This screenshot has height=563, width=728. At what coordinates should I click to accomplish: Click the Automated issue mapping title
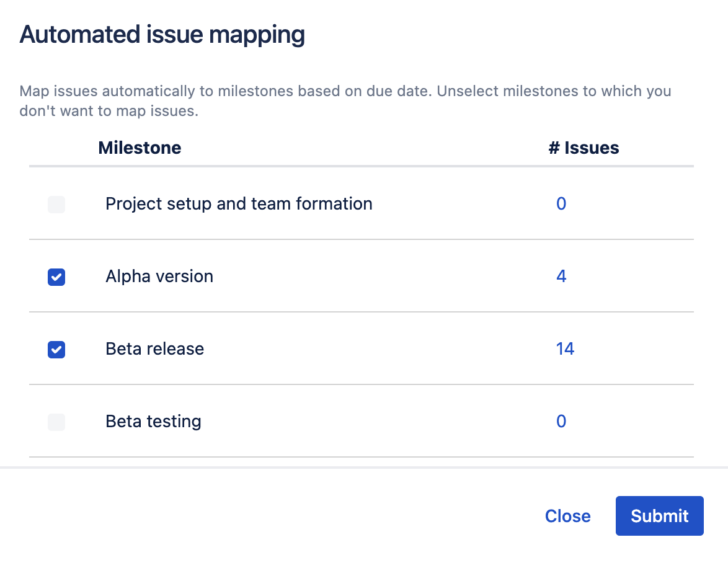[162, 35]
